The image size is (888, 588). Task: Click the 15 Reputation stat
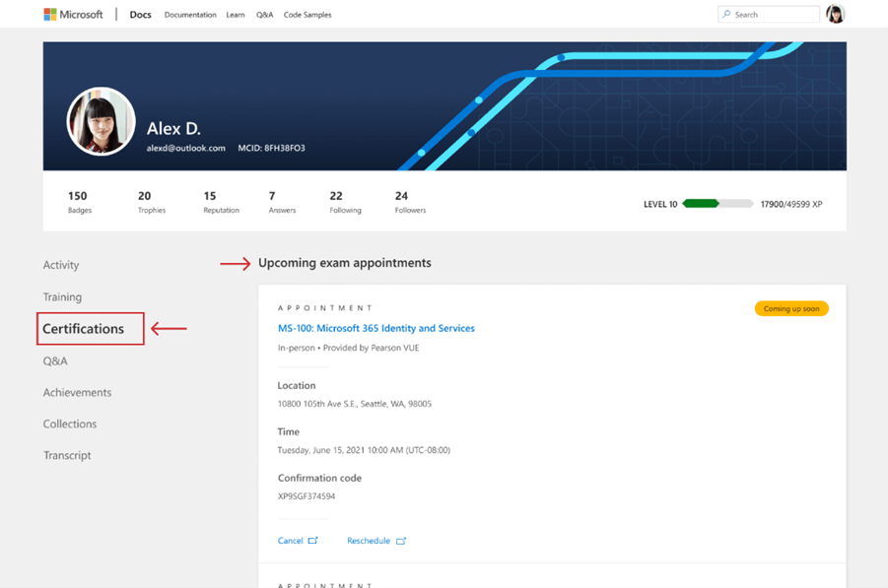221,202
